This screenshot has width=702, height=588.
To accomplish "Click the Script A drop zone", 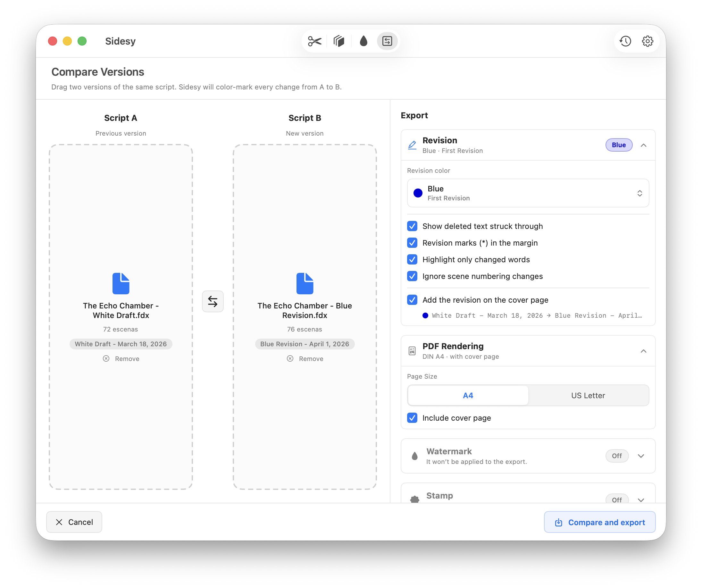I will coord(121,317).
